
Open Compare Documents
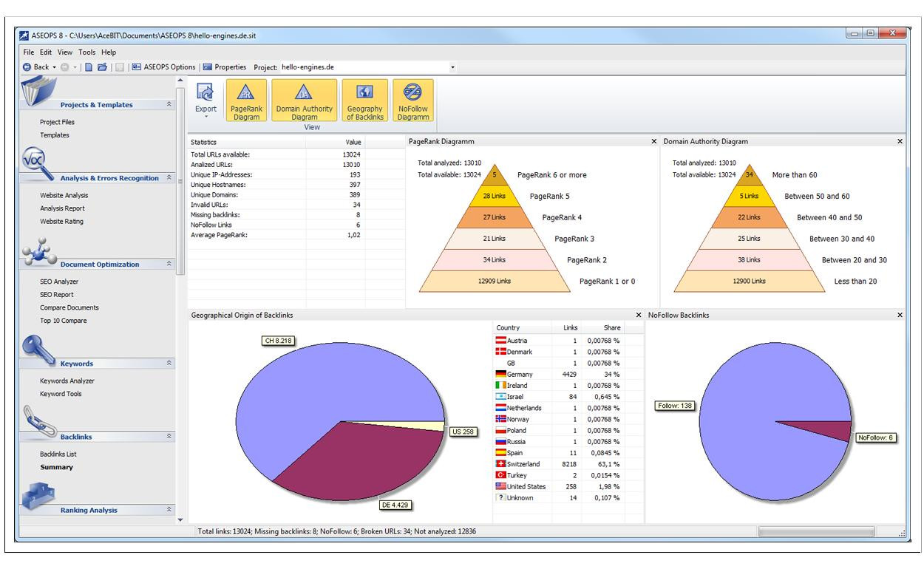pyautogui.click(x=69, y=307)
